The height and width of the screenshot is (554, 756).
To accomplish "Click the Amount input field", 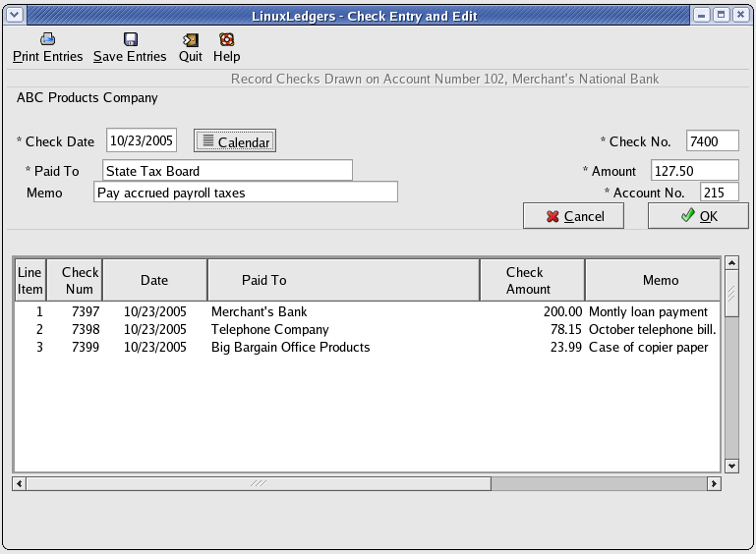I will click(693, 171).
